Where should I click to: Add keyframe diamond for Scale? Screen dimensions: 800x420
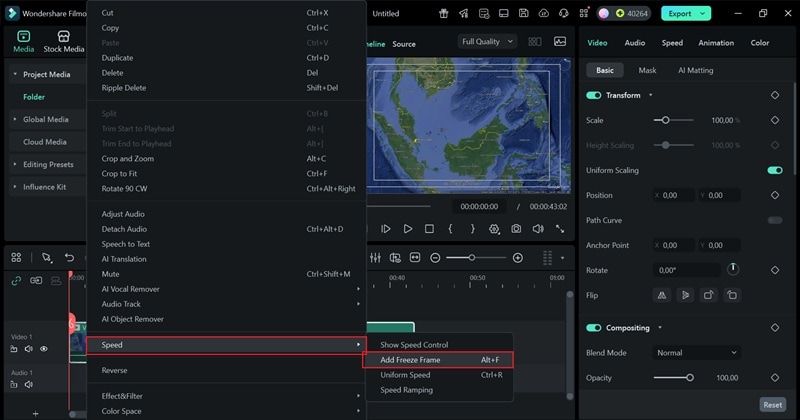(775, 120)
